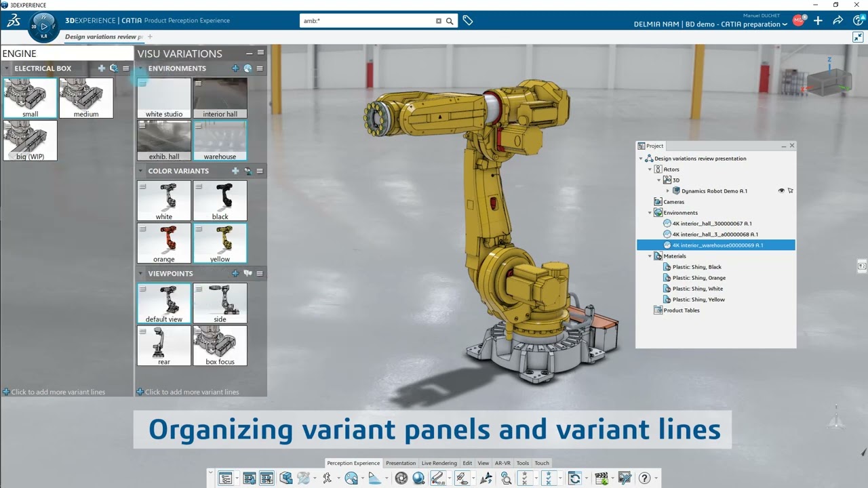Image resolution: width=868 pixels, height=488 pixels.
Task: Select the black color variant
Action: coord(220,201)
